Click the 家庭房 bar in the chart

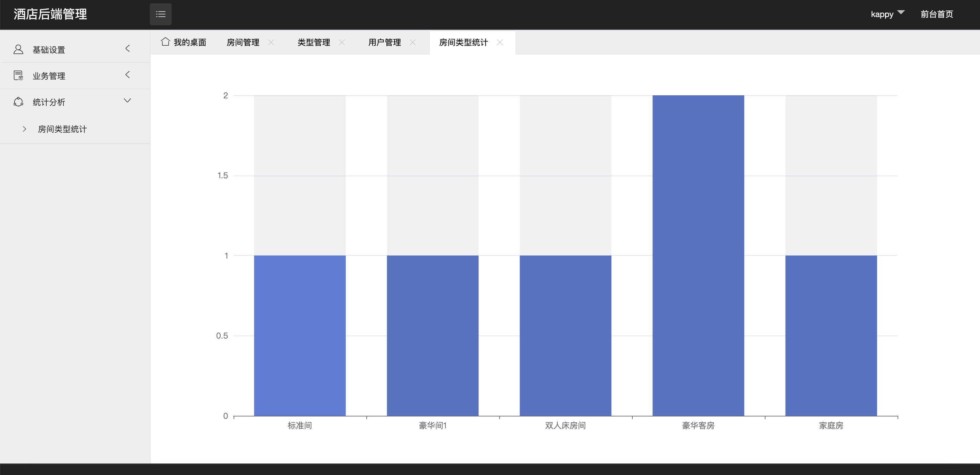tap(831, 335)
